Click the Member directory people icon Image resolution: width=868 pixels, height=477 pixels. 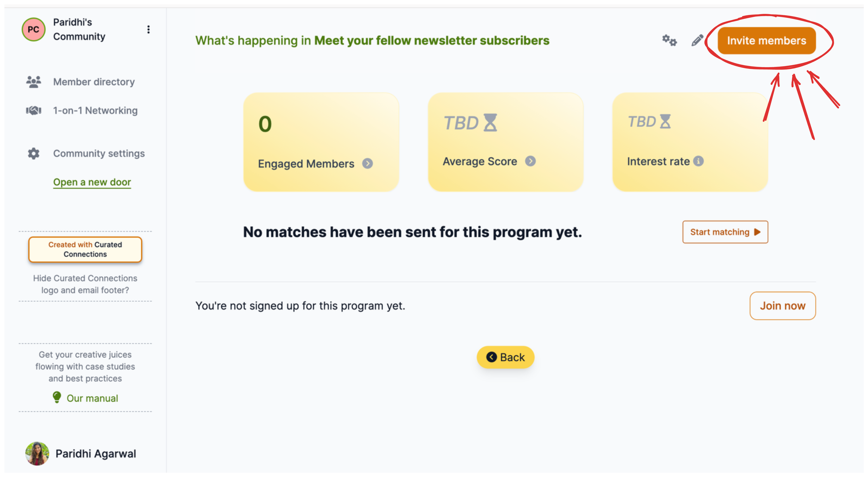[34, 82]
